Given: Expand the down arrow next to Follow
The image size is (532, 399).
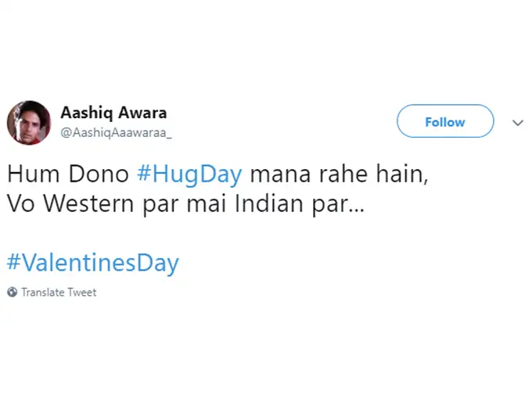Looking at the screenshot, I should 517,123.
